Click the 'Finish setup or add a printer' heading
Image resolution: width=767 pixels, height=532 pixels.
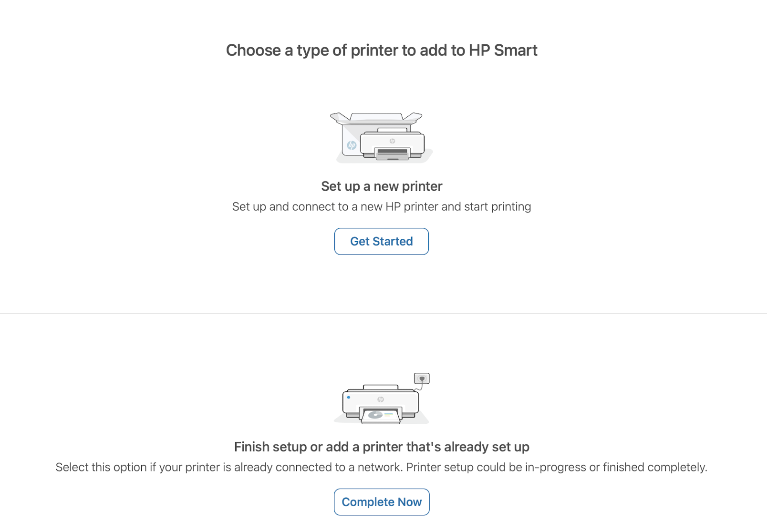tap(381, 447)
